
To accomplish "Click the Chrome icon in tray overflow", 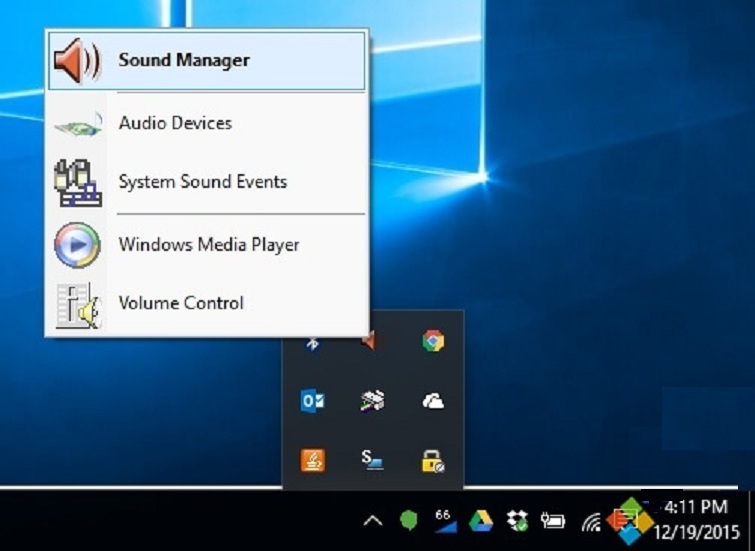I will click(432, 341).
